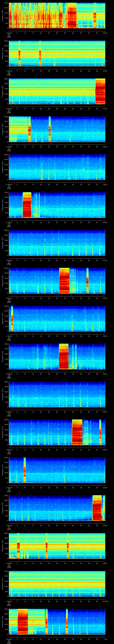Click the wide red burst in 13:55:00 spectrogram

[77, 432]
